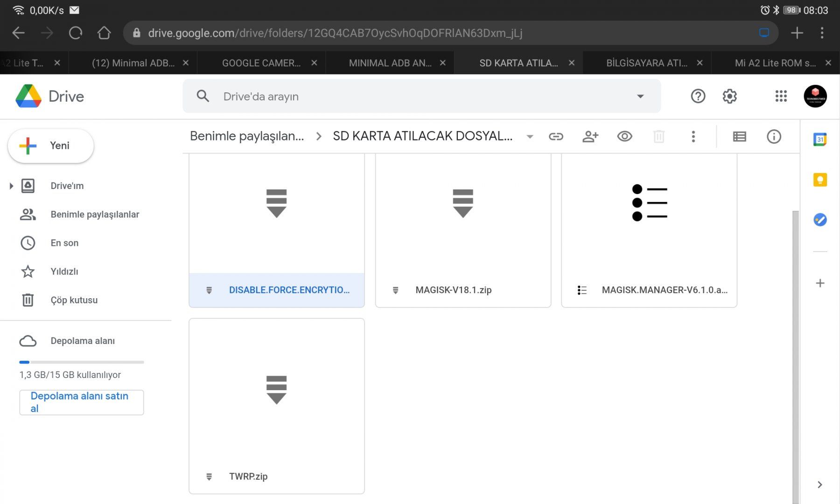Open search options dropdown arrow
840x504 pixels.
coord(640,96)
